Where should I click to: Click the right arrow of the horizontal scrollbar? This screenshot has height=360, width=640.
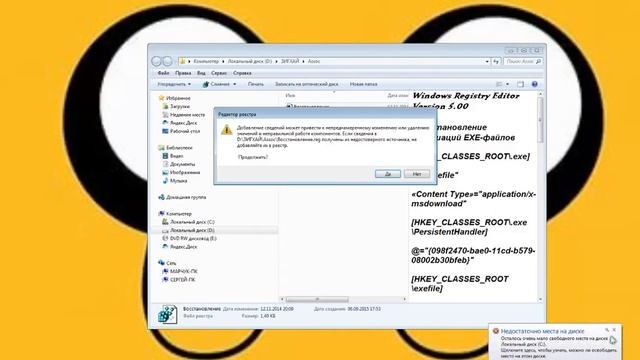pyautogui.click(x=404, y=299)
